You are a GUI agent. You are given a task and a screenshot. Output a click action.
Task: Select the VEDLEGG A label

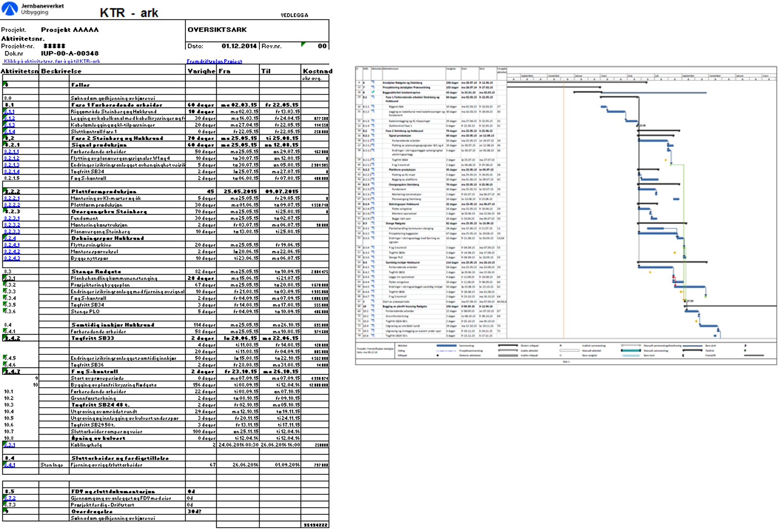tap(294, 15)
